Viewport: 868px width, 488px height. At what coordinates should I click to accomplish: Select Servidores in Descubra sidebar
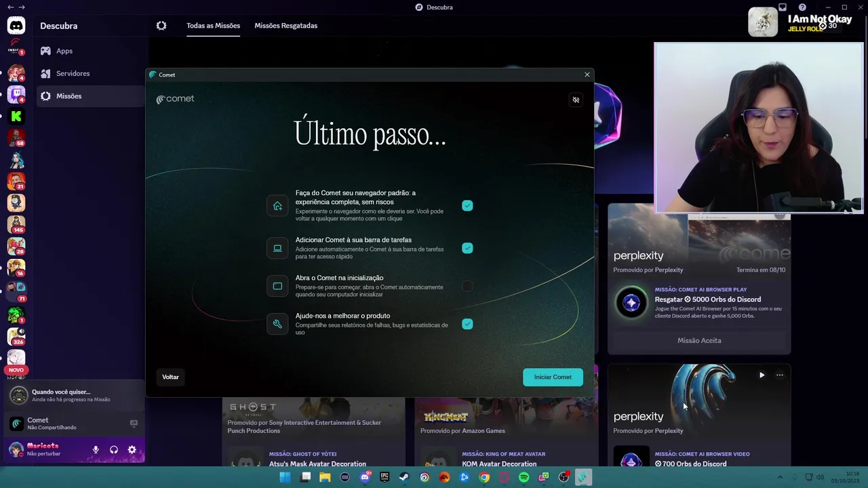[90, 73]
